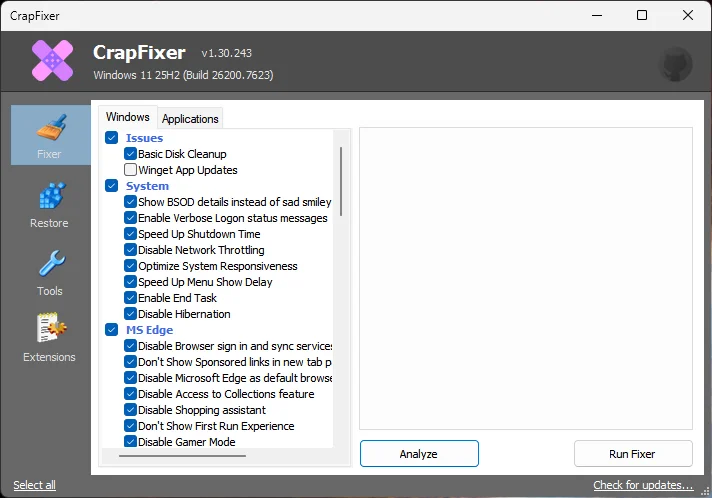Toggle Disable Hibernation checkbox

click(131, 314)
